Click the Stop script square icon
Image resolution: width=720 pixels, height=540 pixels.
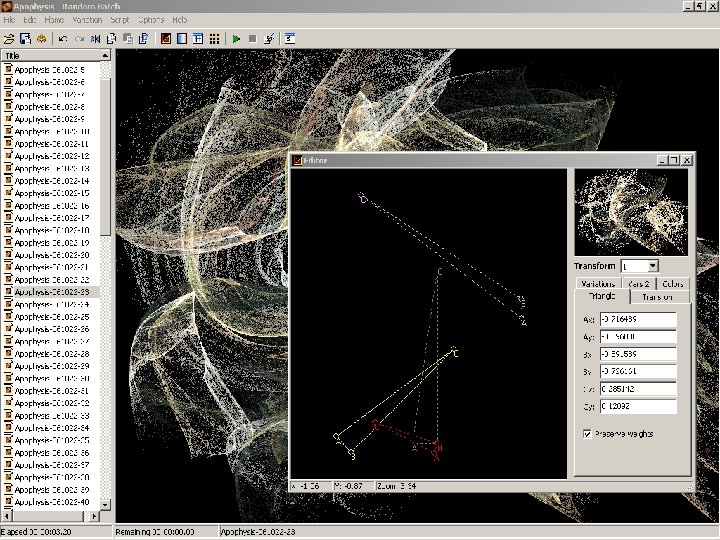252,39
